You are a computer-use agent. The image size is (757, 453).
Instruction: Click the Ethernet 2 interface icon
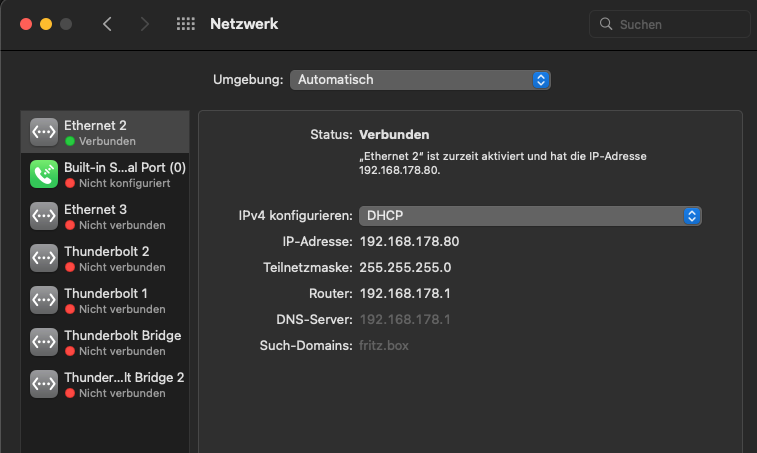click(x=45, y=133)
